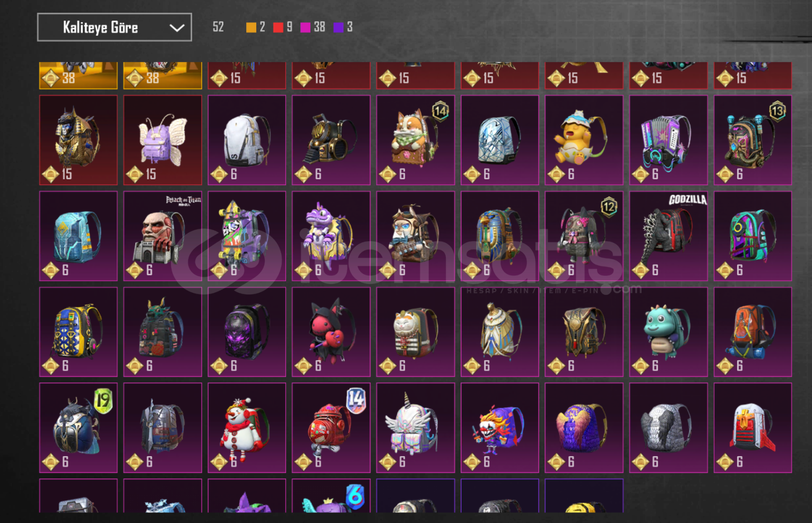Select the Godzilla backpack skin
Image resolution: width=812 pixels, height=523 pixels.
(668, 236)
